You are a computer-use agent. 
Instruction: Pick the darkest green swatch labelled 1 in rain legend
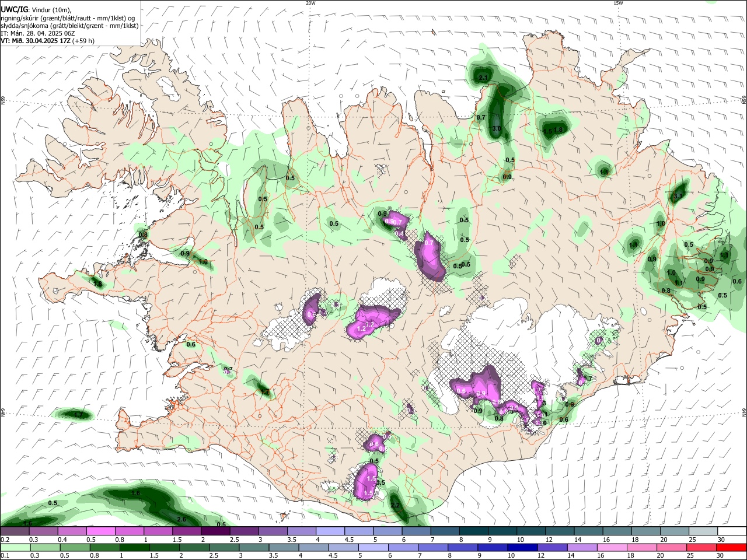tap(134, 547)
